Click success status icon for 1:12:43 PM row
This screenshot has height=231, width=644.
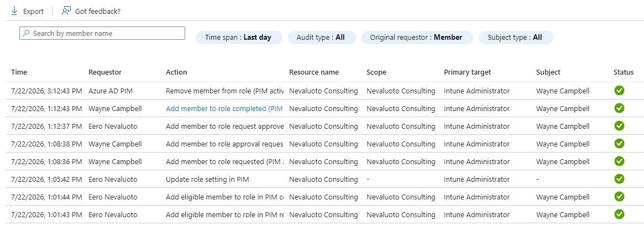[x=619, y=108]
